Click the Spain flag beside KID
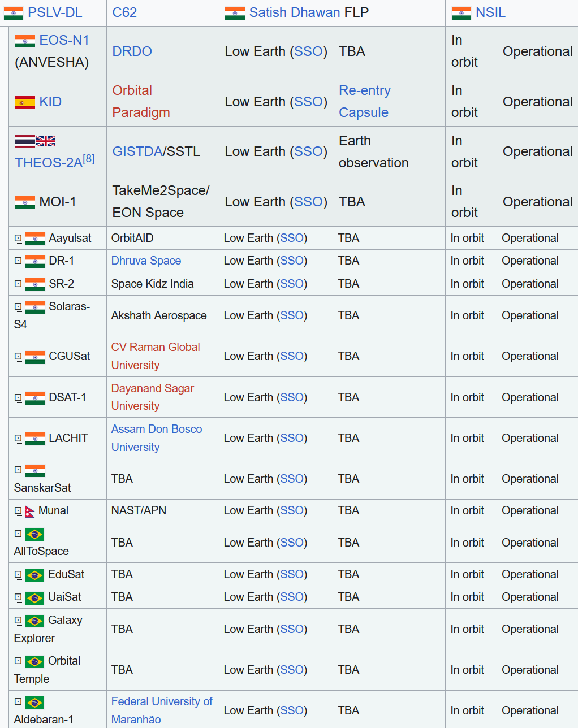Screen dimensions: 578x728 [25, 102]
